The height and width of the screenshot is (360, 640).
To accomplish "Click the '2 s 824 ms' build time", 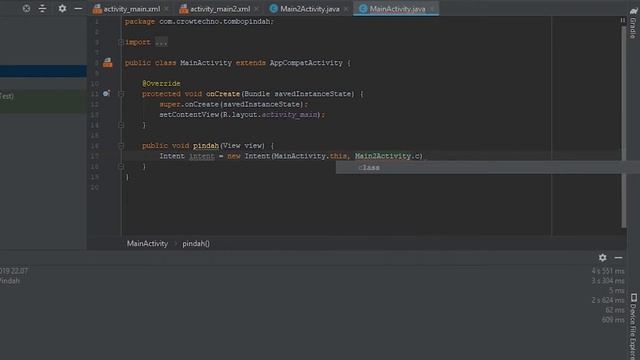I will tap(608, 300).
